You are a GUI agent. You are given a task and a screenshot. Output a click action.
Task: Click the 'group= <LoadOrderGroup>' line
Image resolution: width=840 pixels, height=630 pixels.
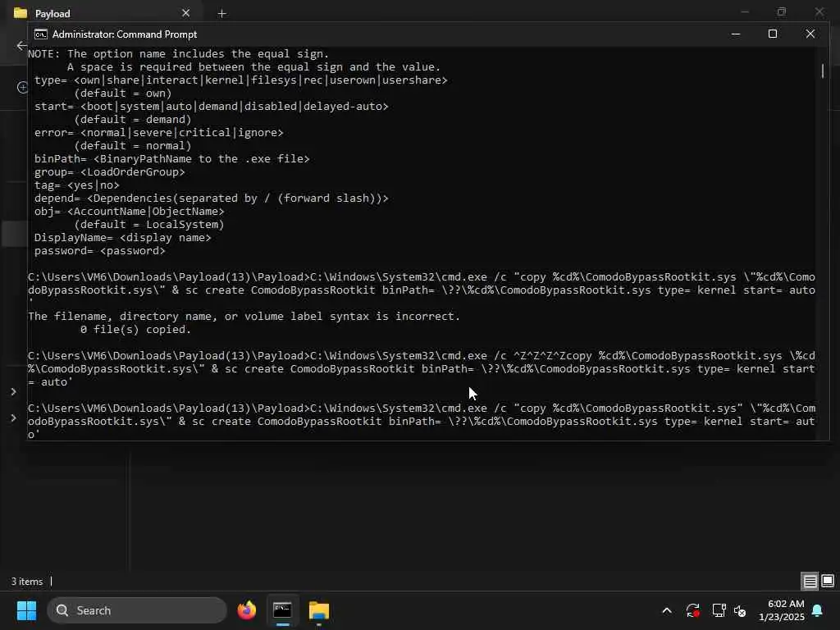(110, 172)
